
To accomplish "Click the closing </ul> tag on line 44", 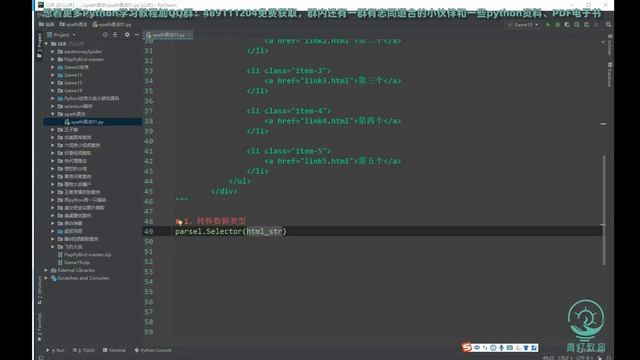I will 240,181.
